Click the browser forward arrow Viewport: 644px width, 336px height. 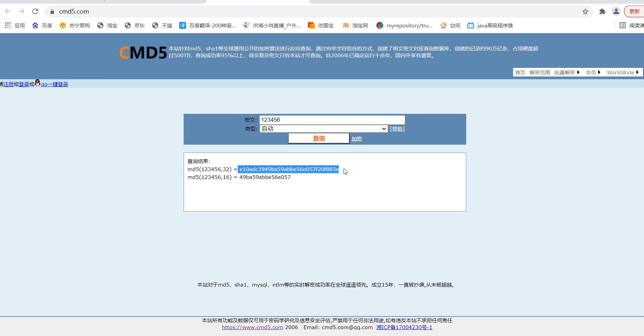tap(21, 11)
